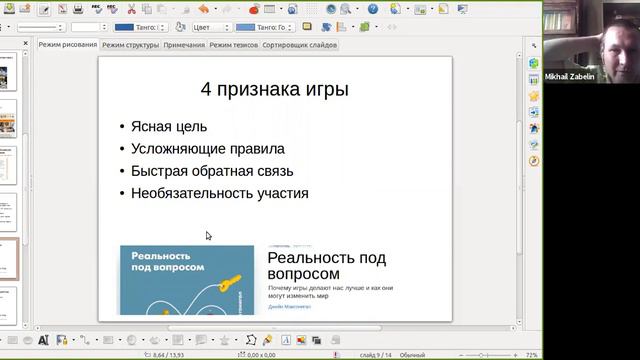Save the presentation with the Save icon
Viewport: 640px width, 360px height.
point(9,9)
